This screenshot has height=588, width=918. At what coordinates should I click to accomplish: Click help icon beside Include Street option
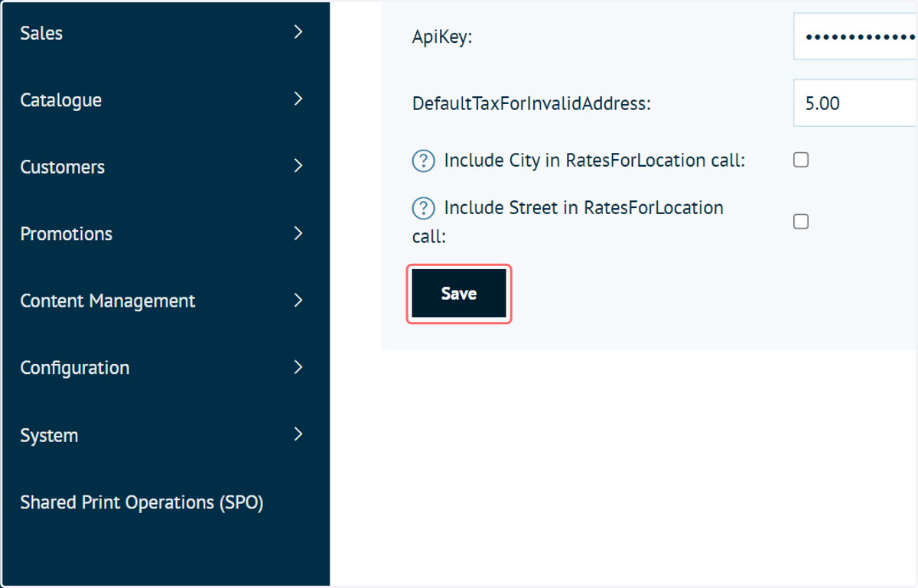(x=423, y=208)
